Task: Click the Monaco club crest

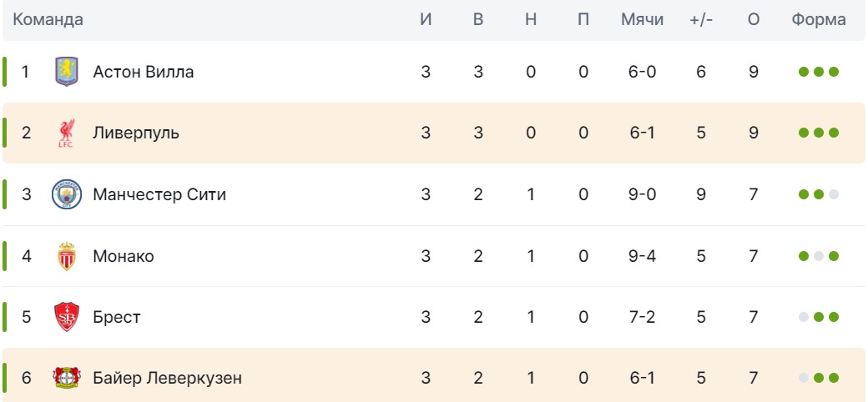Action: [x=66, y=256]
